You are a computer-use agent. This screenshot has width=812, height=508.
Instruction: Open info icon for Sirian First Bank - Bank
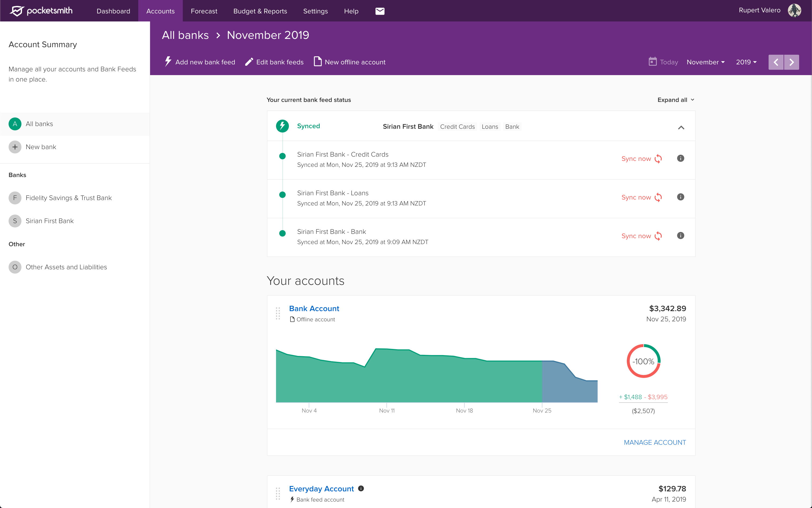(x=680, y=235)
